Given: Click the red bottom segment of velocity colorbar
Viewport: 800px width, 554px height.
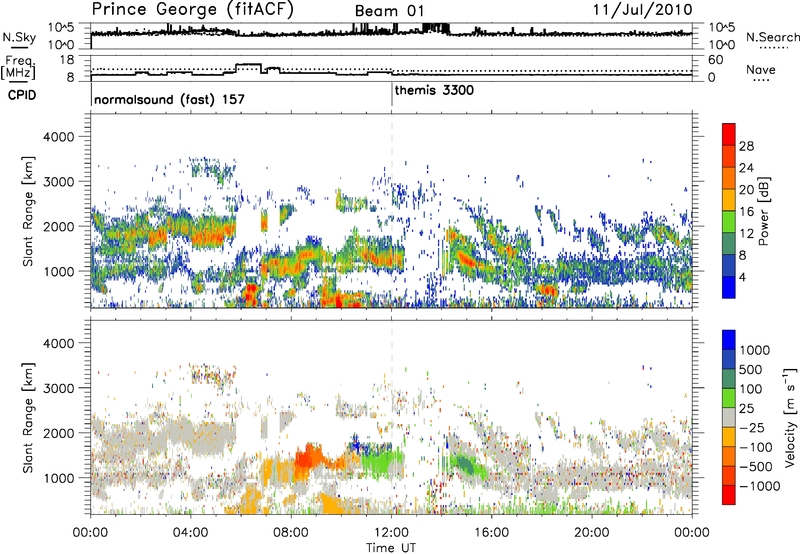Looking at the screenshot, I should pyautogui.click(x=729, y=495).
